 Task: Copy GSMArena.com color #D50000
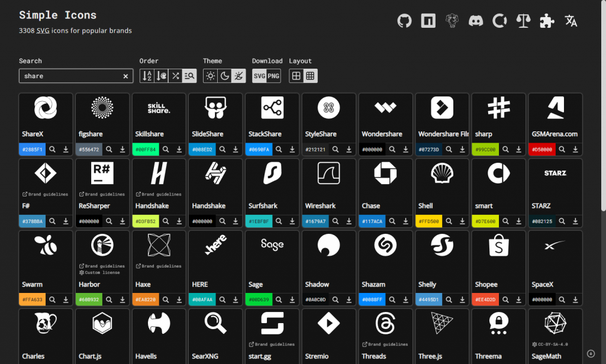point(542,150)
